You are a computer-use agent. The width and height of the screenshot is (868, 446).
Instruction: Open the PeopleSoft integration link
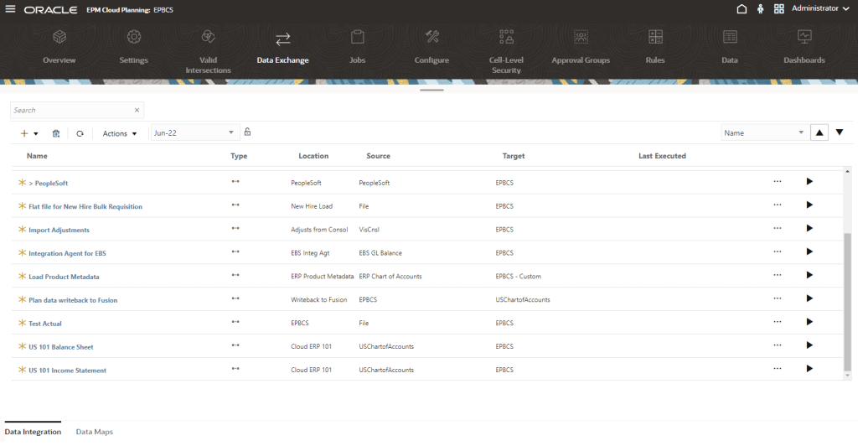pos(48,184)
